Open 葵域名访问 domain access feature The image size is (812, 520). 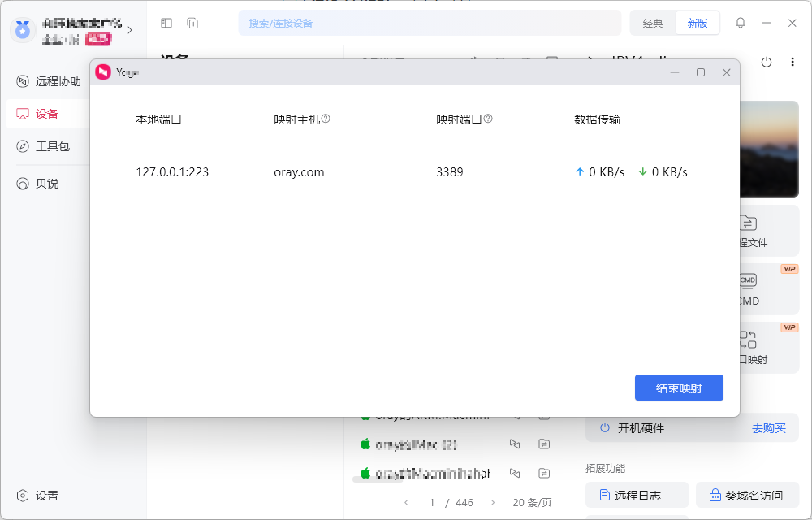748,495
